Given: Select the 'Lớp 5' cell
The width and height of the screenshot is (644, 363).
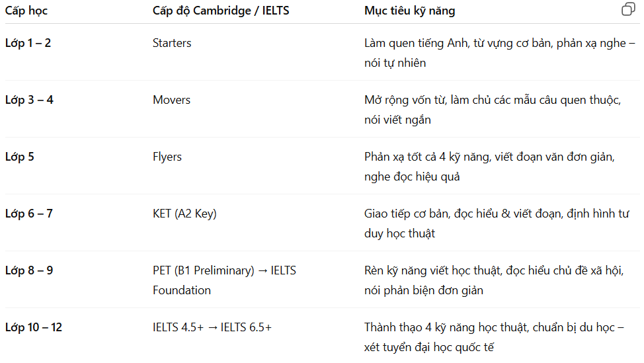Looking at the screenshot, I should (19, 157).
